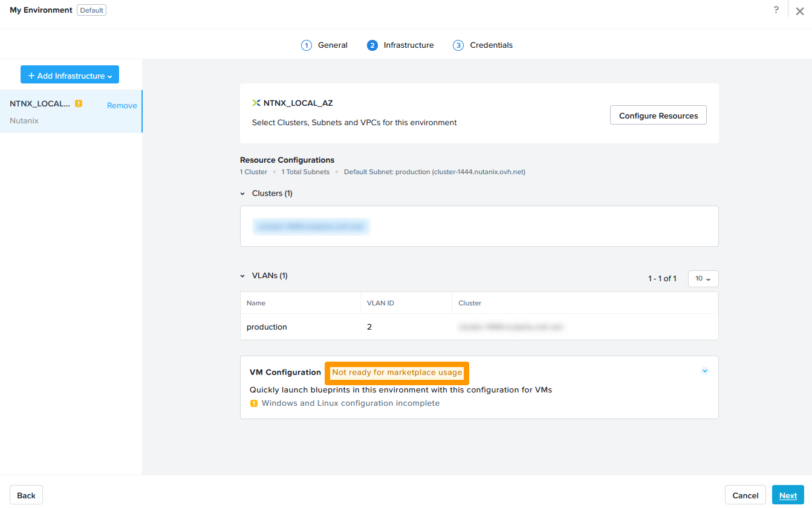Click the Next button

[788, 495]
